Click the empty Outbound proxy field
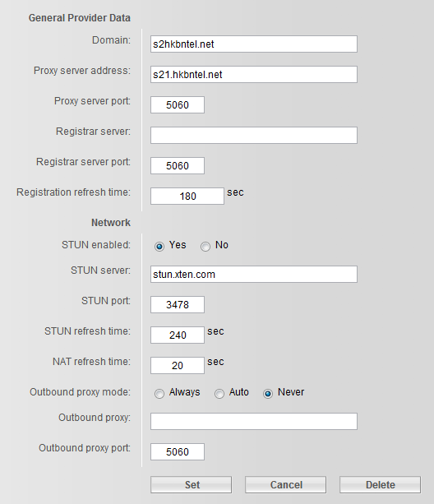The width and height of the screenshot is (434, 504). (254, 422)
